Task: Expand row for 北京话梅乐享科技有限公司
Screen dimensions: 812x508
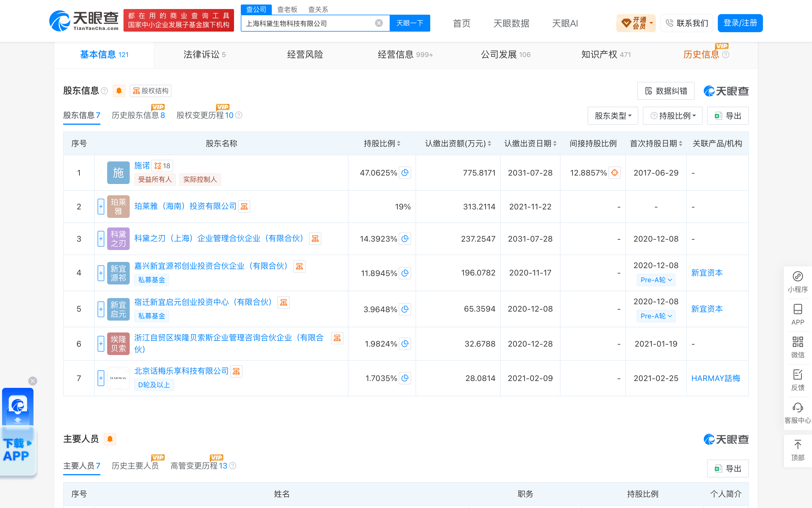Action: point(101,378)
